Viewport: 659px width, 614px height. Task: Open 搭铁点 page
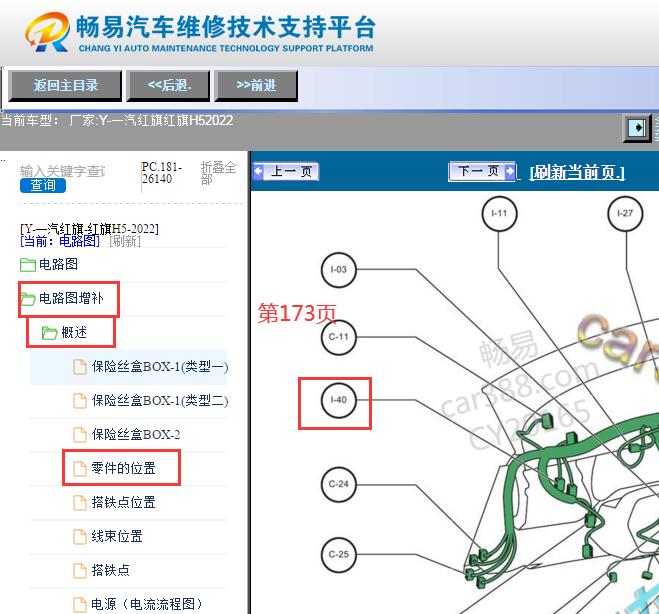click(111, 570)
